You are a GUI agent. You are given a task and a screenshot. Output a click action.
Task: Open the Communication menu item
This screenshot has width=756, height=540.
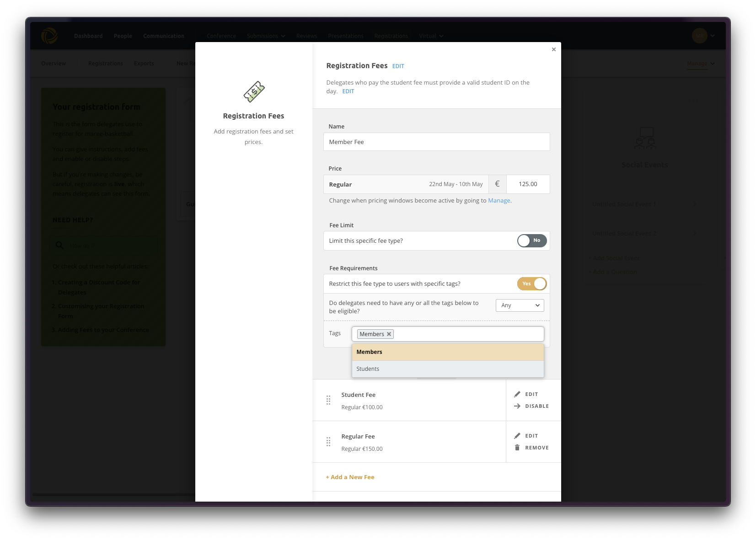164,36
